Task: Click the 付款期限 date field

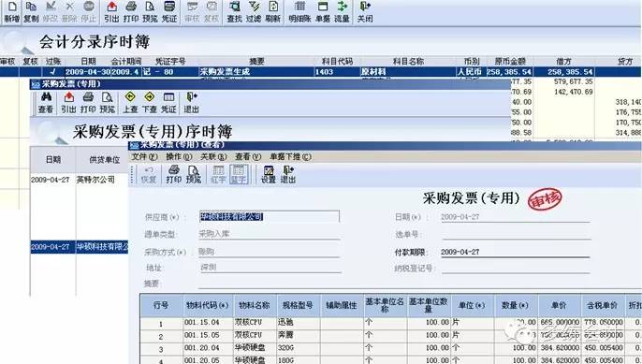Action: coord(515,252)
